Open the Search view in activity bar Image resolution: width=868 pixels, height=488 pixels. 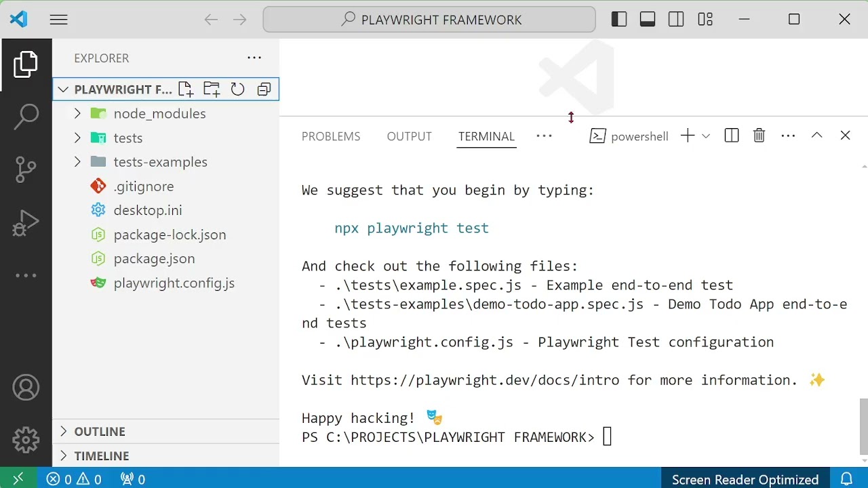(x=26, y=117)
